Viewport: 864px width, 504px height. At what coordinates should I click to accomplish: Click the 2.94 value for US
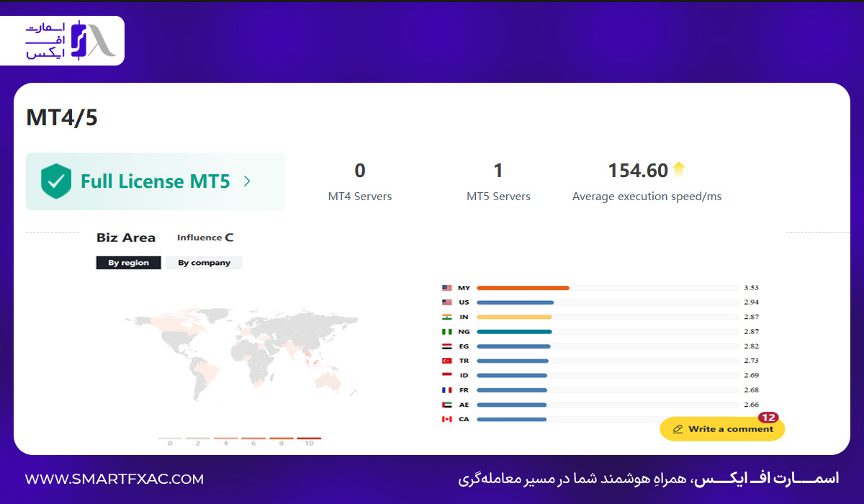click(x=752, y=302)
